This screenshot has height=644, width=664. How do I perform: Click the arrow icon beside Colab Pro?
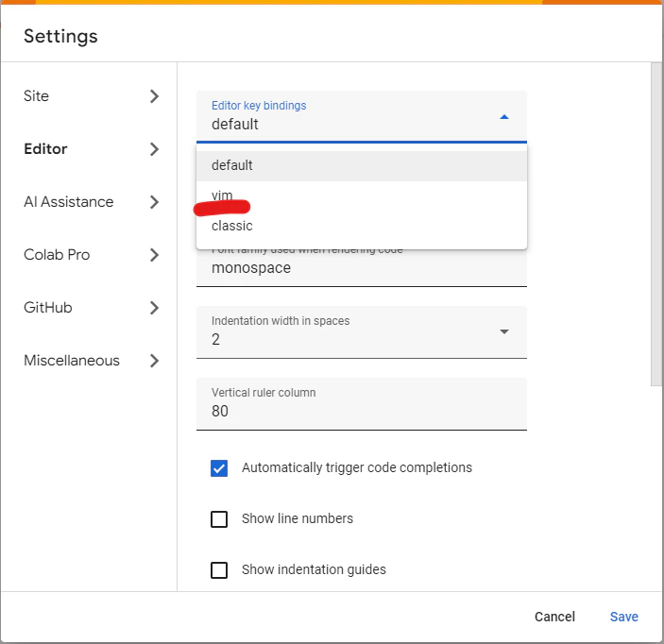155,255
